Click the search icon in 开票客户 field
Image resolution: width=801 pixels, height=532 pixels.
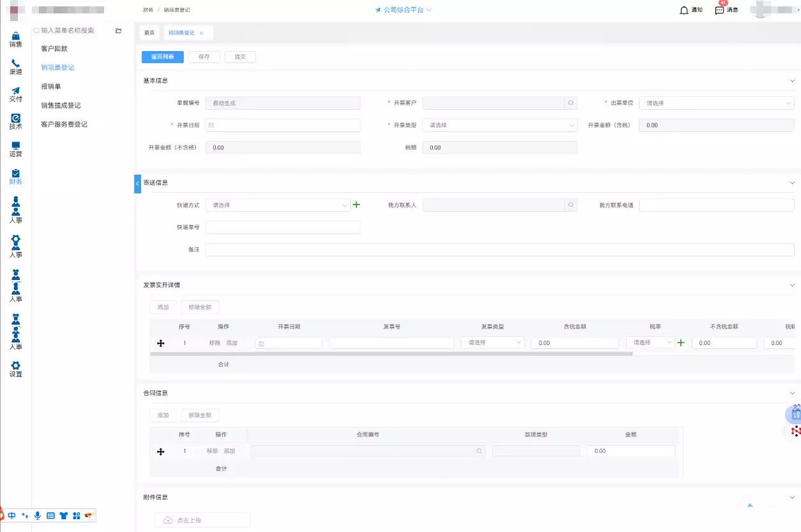[x=571, y=103]
